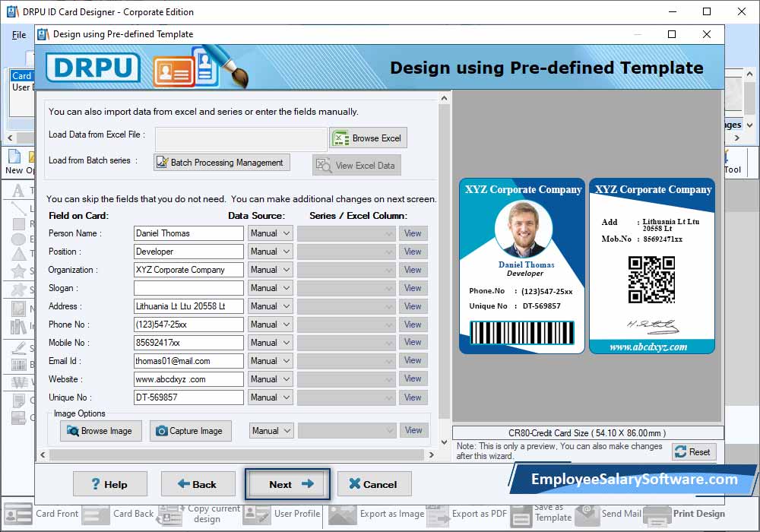Open Address data source dropdown

tap(270, 306)
